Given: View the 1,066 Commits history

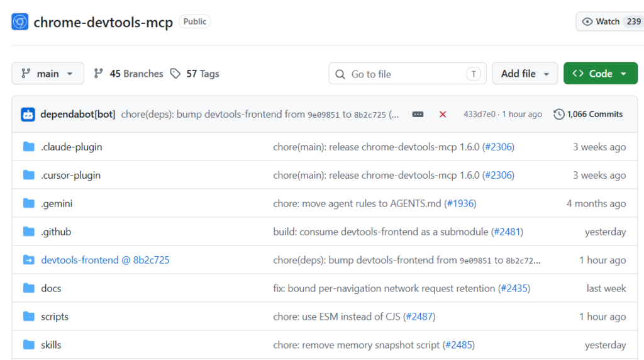Looking at the screenshot, I should point(588,115).
